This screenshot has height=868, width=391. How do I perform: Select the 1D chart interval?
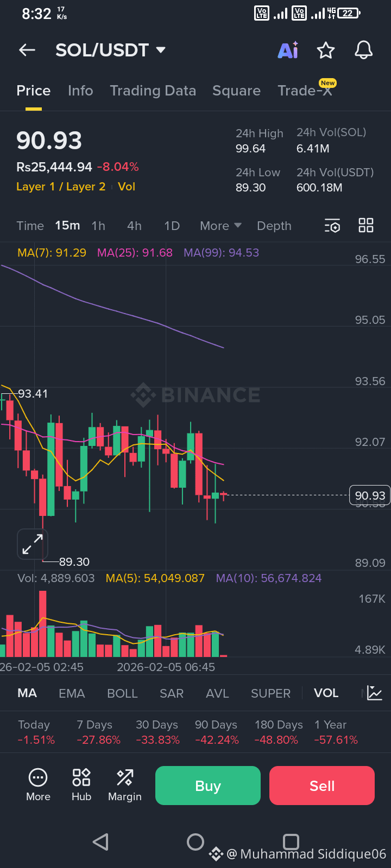point(172,226)
